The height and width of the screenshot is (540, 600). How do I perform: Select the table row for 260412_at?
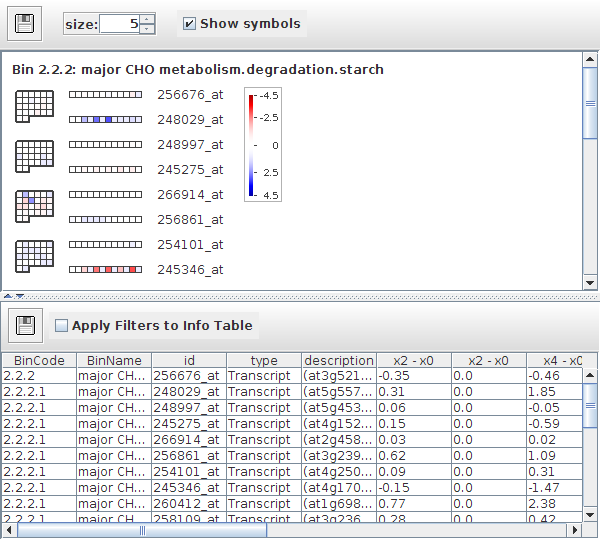point(188,504)
